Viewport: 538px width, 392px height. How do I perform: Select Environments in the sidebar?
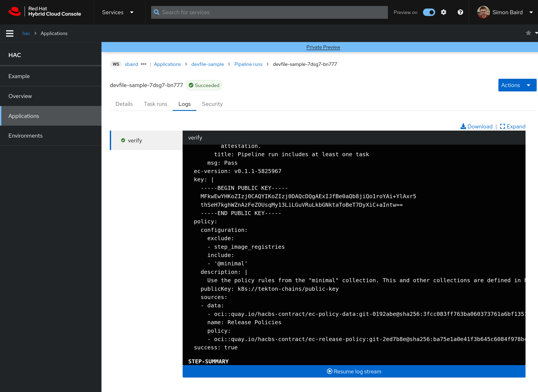click(x=26, y=136)
